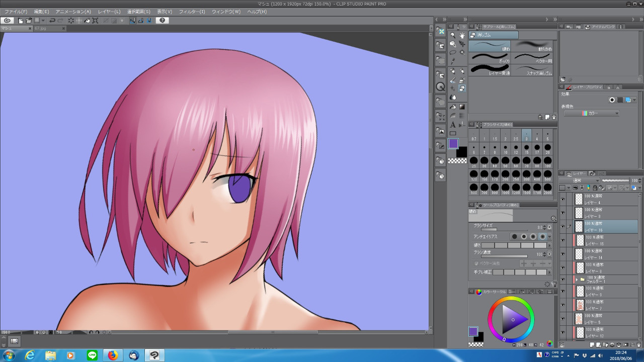Open the layer blend mode 通常 dropdown
This screenshot has width=644, height=362.
pyautogui.click(x=579, y=180)
